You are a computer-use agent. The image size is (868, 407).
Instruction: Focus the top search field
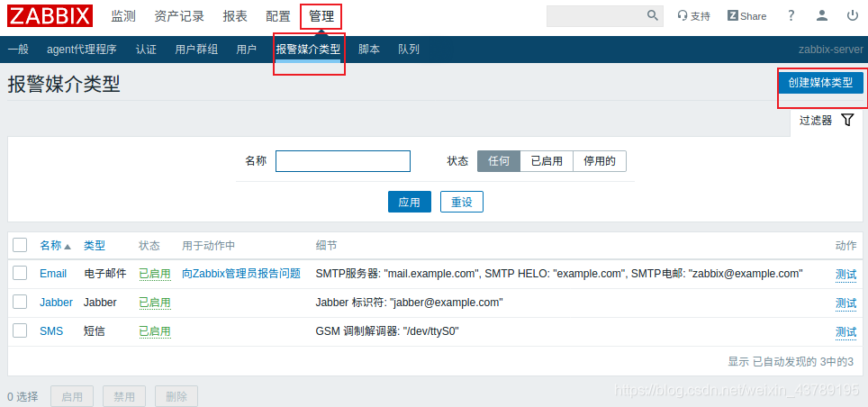[596, 16]
